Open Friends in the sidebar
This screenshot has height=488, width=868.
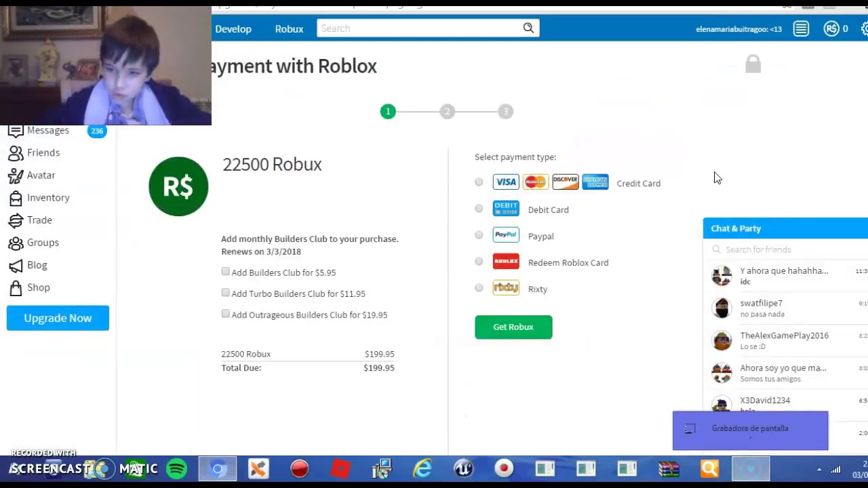[x=43, y=152]
